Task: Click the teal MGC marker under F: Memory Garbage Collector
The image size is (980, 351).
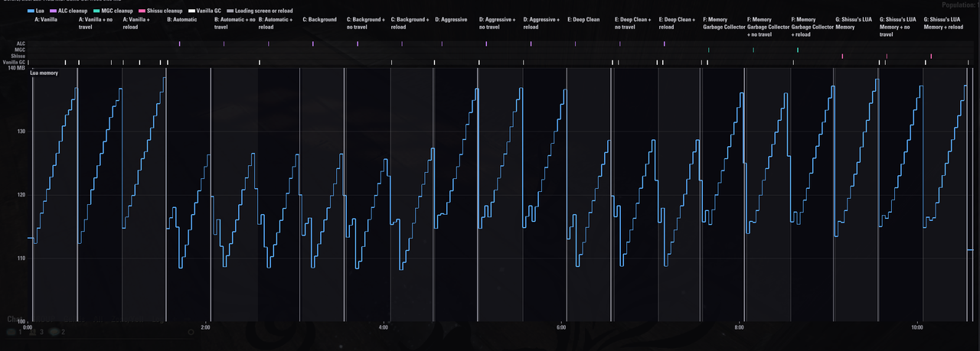Action: 709,50
